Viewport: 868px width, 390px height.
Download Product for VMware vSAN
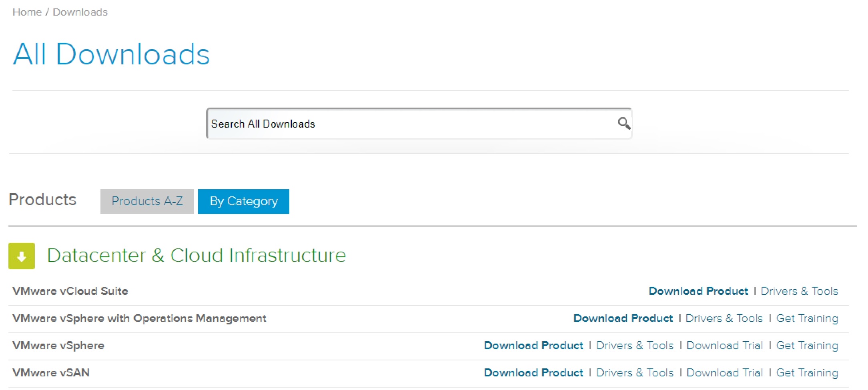533,373
